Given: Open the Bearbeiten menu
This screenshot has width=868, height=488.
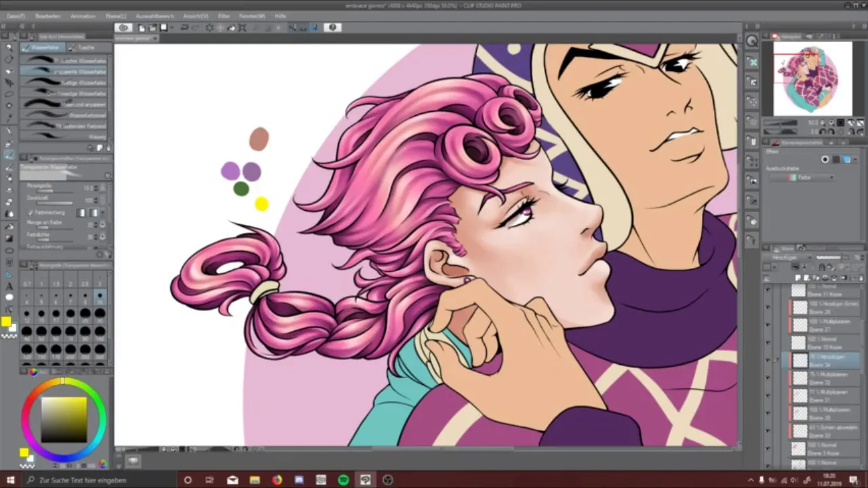Looking at the screenshot, I should [47, 16].
